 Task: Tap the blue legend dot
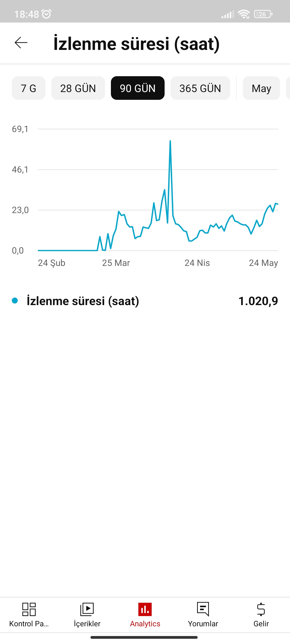pyautogui.click(x=15, y=301)
